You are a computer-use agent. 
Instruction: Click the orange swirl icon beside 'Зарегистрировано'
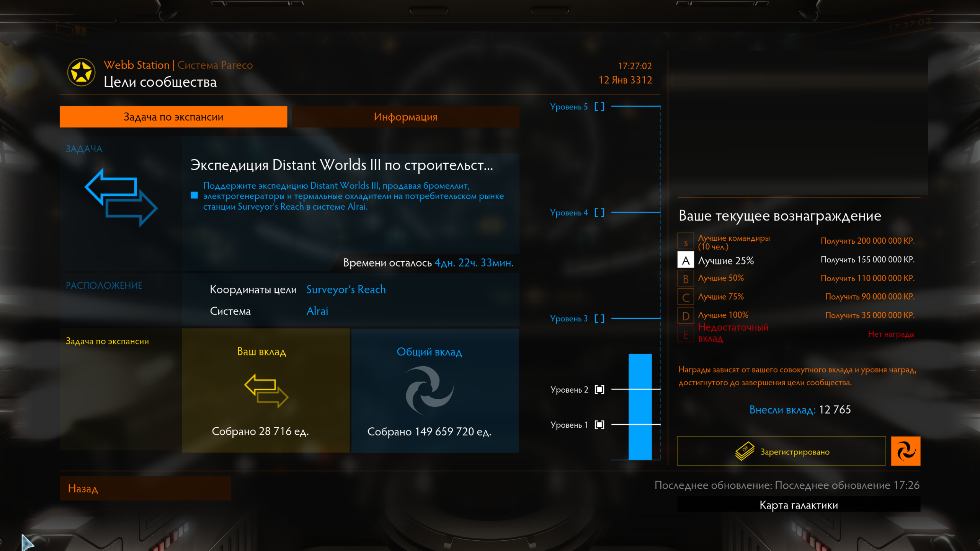[x=905, y=451]
